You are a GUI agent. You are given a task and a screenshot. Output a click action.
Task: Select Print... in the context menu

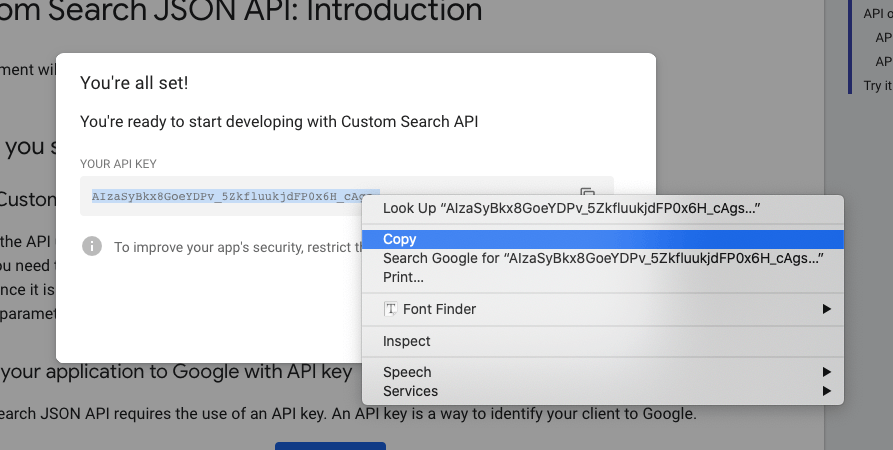coord(603,277)
